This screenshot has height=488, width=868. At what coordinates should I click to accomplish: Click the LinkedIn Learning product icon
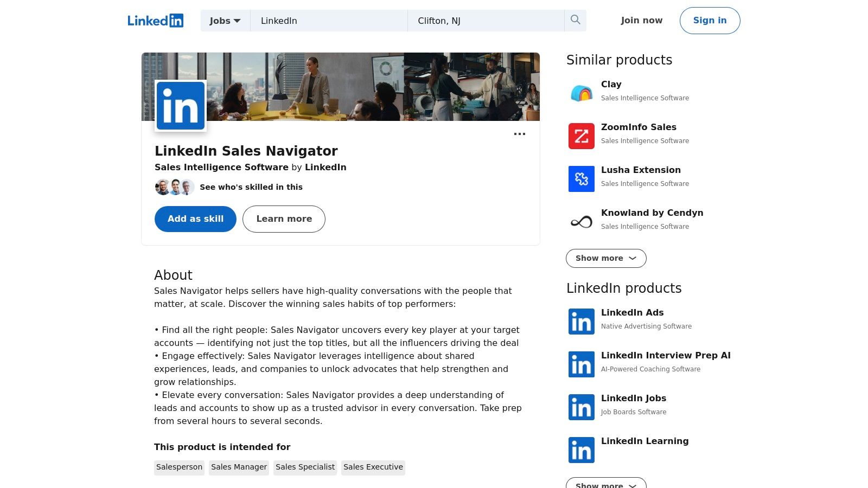coord(581,450)
